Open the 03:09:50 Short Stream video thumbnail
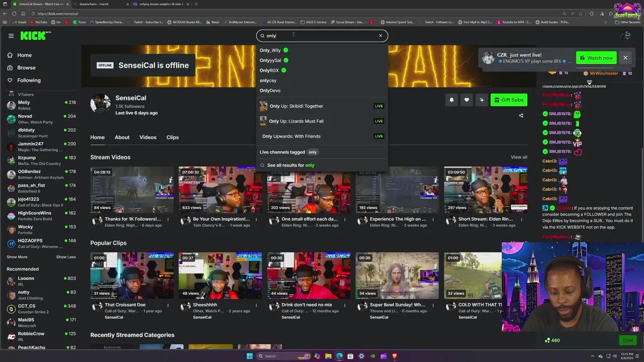The width and height of the screenshot is (644, 362). click(x=486, y=190)
